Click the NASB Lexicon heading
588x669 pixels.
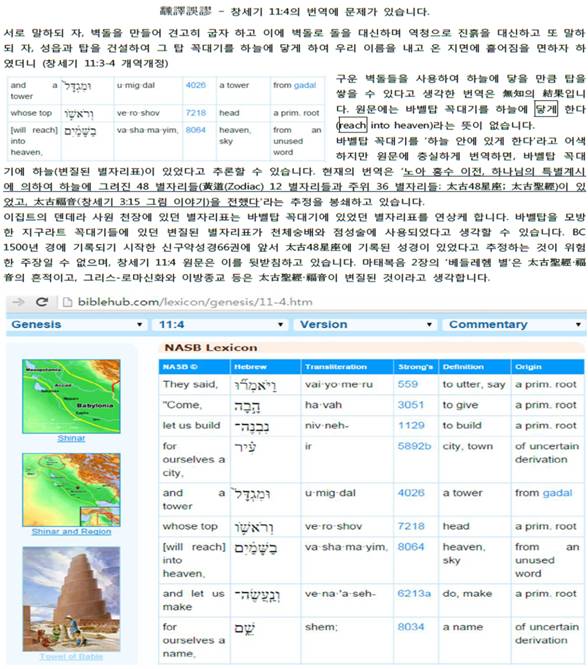click(211, 348)
